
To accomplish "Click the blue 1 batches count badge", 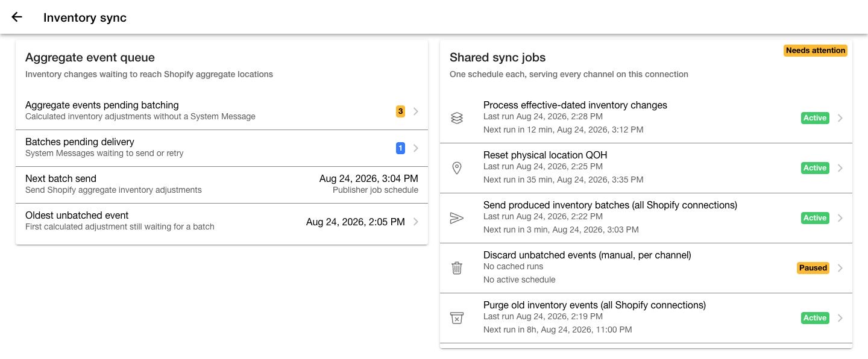I will 400,148.
